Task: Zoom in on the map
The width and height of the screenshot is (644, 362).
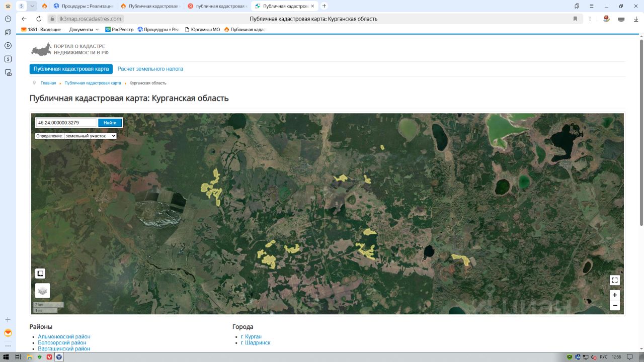Action: pos(614,295)
